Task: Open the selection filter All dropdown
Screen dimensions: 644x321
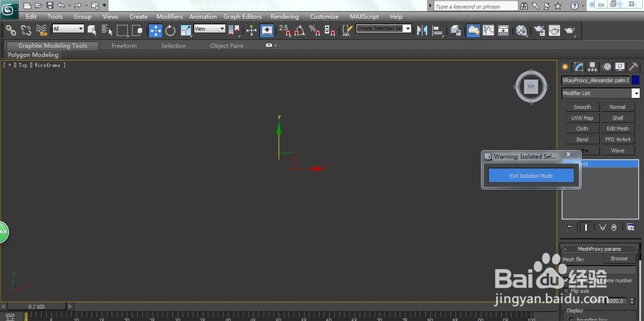Action: click(68, 28)
